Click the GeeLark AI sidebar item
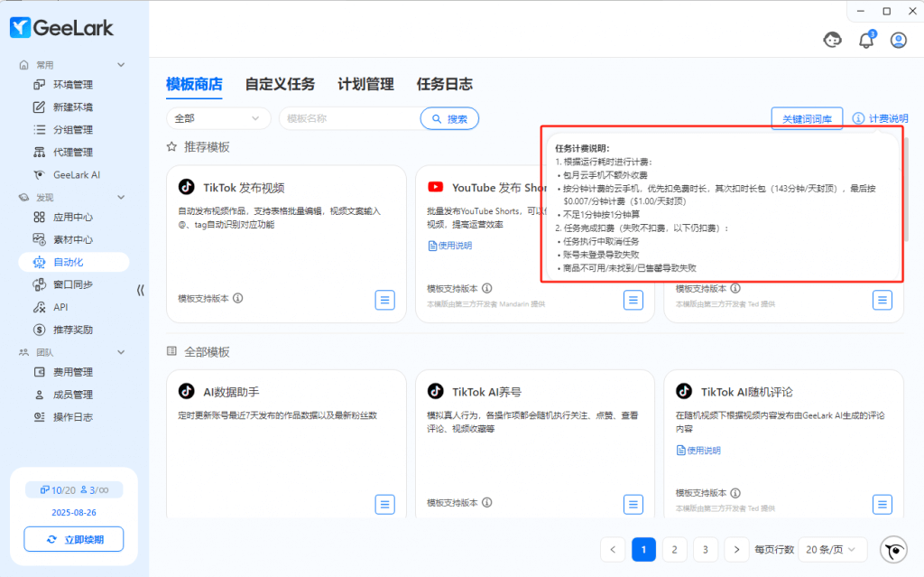 [x=76, y=174]
